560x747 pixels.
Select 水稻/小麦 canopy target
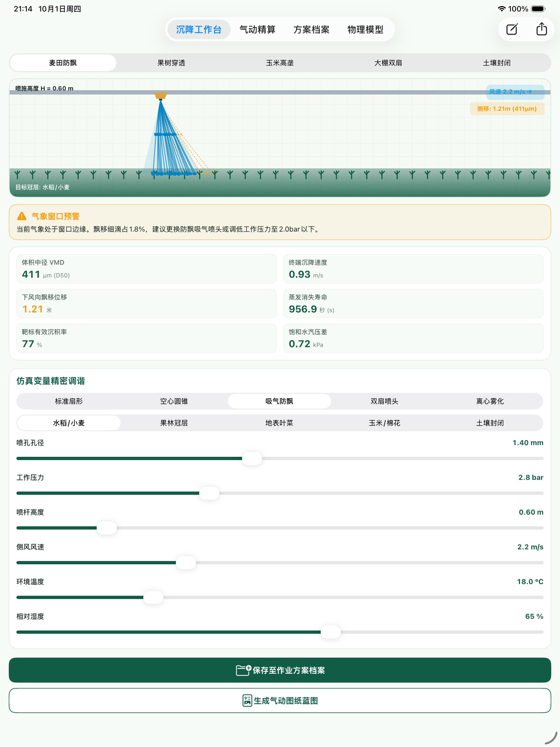tap(69, 423)
